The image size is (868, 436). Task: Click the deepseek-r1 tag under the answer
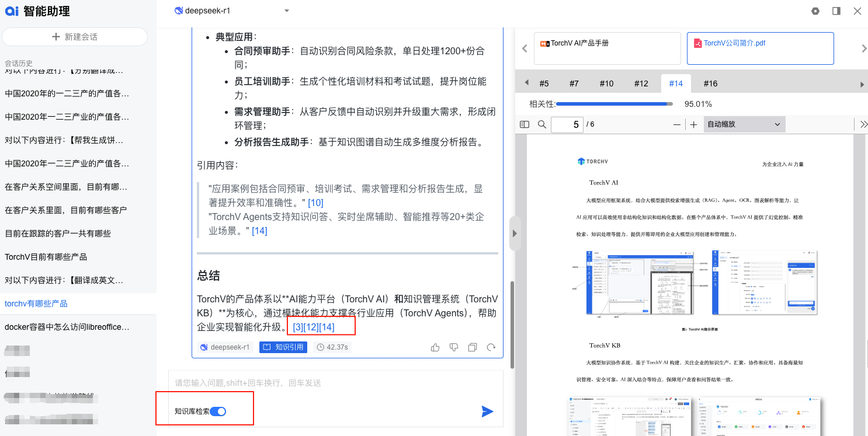point(225,347)
